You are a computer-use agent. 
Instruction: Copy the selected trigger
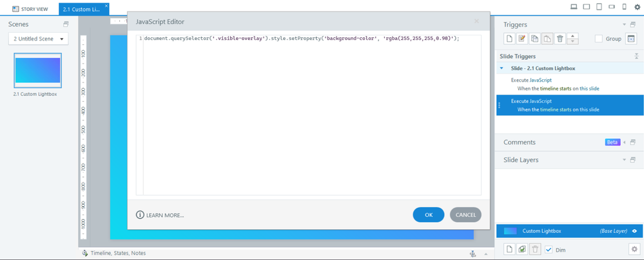[534, 39]
